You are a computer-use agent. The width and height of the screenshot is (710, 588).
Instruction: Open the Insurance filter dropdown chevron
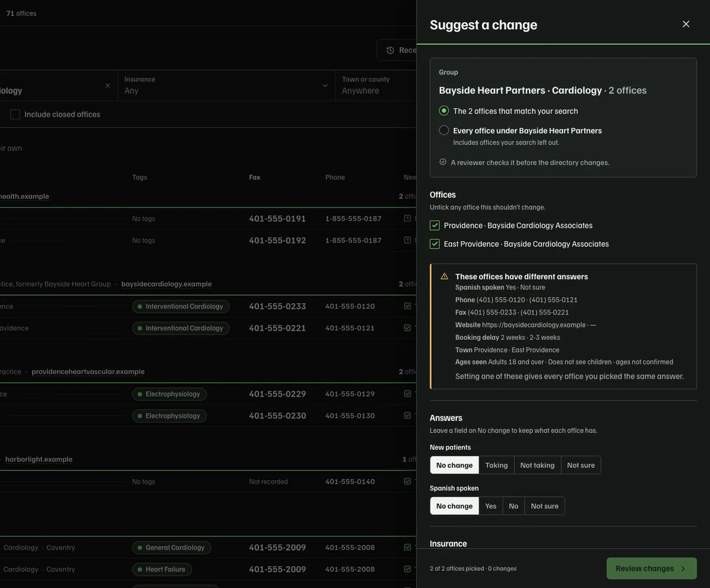325,86
